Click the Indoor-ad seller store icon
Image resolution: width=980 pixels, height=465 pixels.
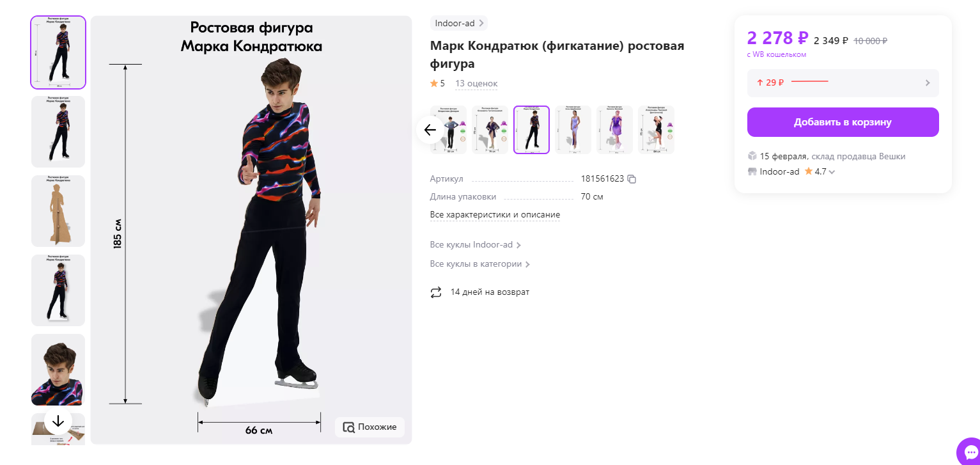pyautogui.click(x=752, y=171)
